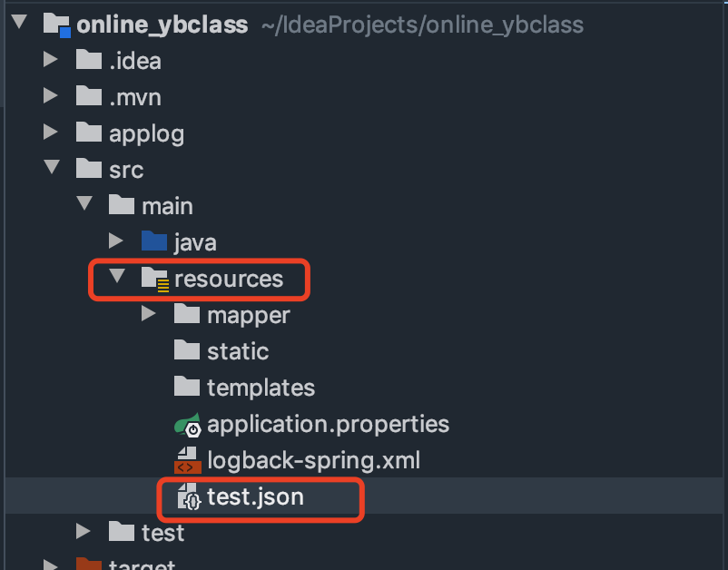Screen dimensions: 728x570
Task: Click the test.json file icon
Action: [x=190, y=496]
